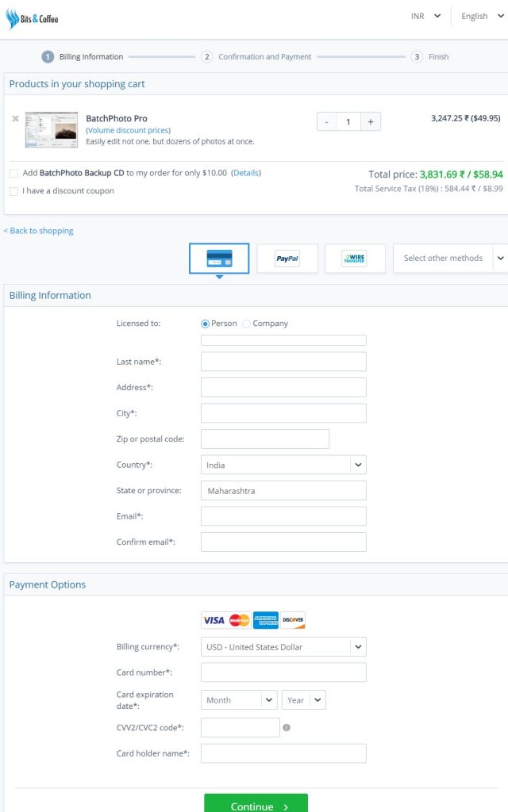Focus the Card holder name field
Image resolution: width=508 pixels, height=812 pixels.
283,753
